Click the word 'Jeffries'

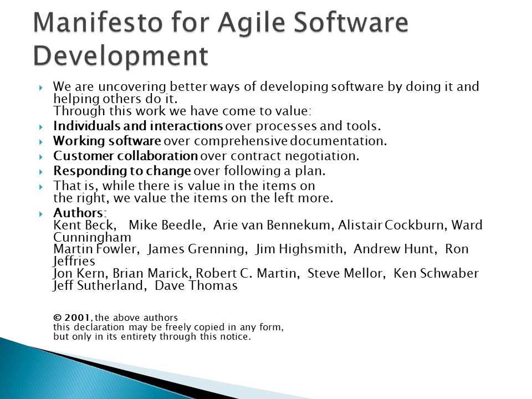click(x=74, y=261)
